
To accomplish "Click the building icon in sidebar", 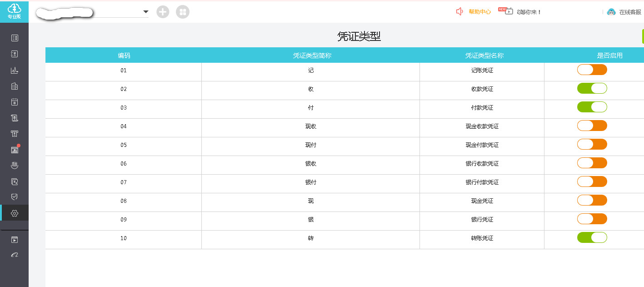I will tap(15, 86).
